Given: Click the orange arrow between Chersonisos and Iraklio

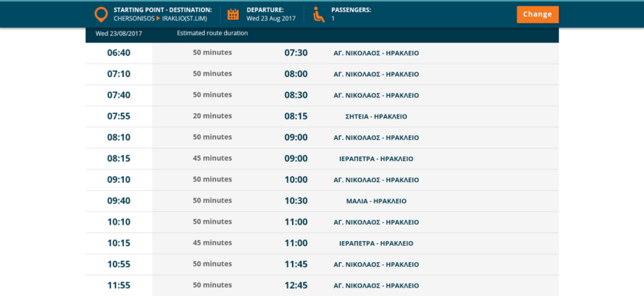Looking at the screenshot, I should pos(159,19).
